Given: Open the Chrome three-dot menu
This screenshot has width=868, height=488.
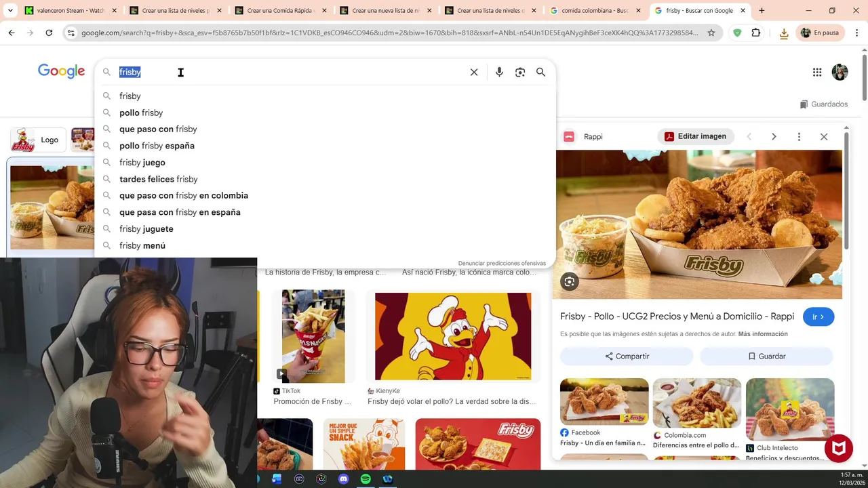Looking at the screenshot, I should [x=857, y=33].
